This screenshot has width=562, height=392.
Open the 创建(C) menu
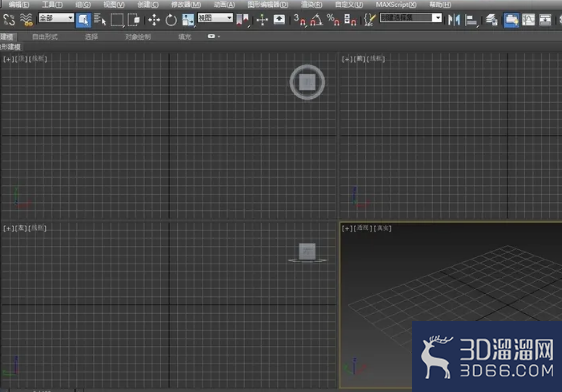pyautogui.click(x=148, y=5)
